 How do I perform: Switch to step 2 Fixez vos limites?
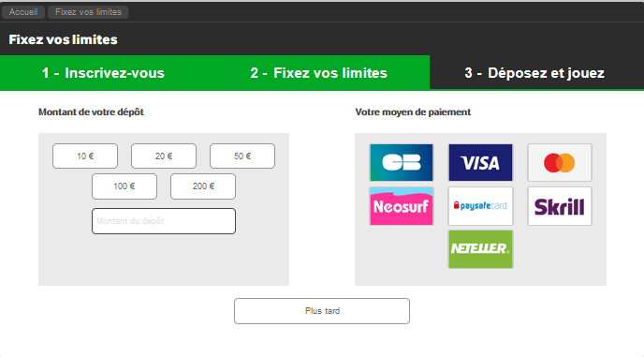(x=318, y=73)
